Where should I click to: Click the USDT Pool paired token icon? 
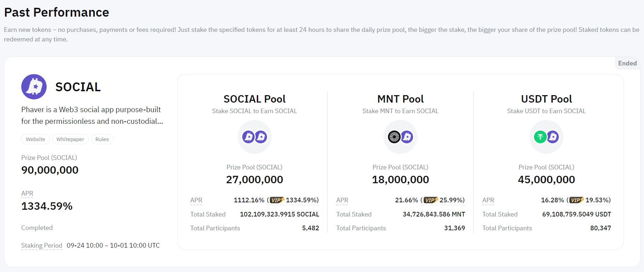click(x=546, y=137)
